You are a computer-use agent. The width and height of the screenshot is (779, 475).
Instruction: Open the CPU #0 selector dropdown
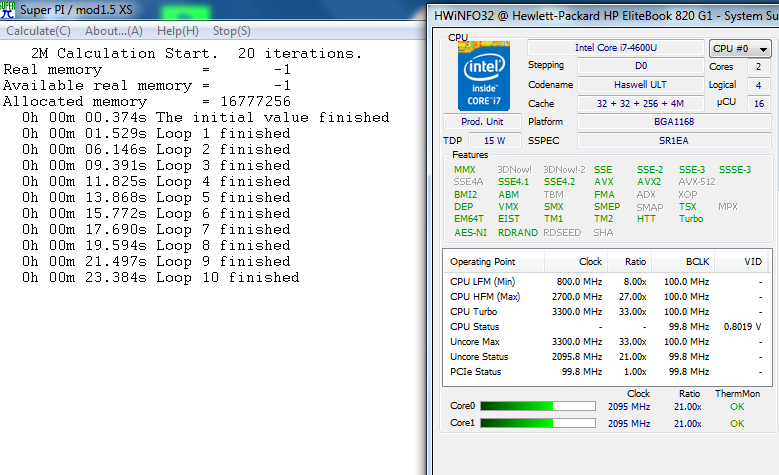pos(740,49)
